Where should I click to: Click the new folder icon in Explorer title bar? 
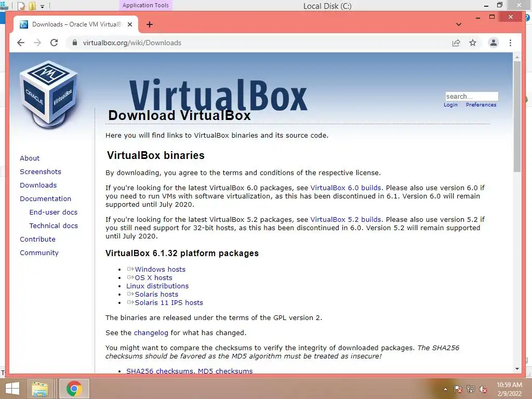coord(32,6)
